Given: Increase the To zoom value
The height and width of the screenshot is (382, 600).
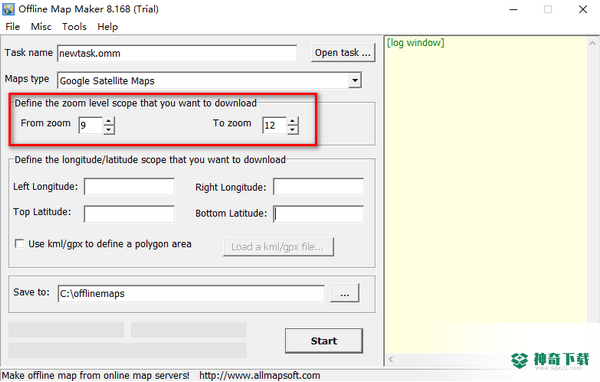Looking at the screenshot, I should pyautogui.click(x=292, y=121).
